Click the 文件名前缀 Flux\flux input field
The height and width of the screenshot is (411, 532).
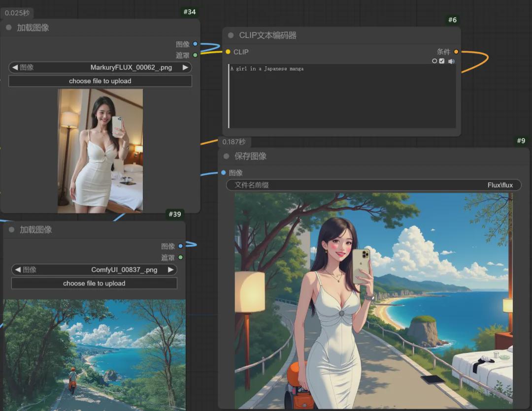click(373, 185)
